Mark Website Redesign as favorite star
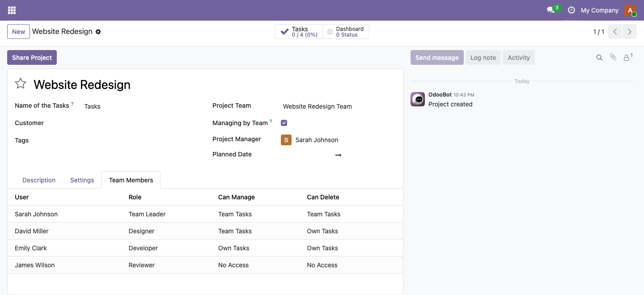This screenshot has width=644, height=295. 21,84
